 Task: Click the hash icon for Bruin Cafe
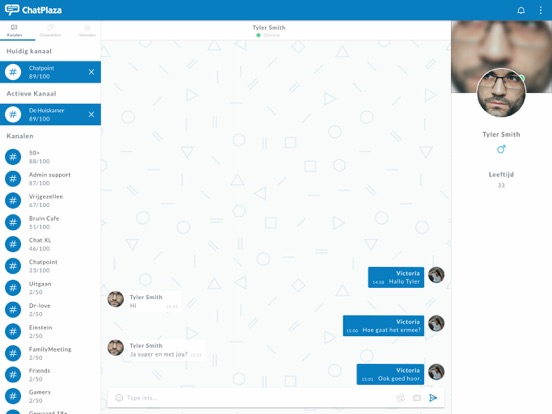pos(13,222)
